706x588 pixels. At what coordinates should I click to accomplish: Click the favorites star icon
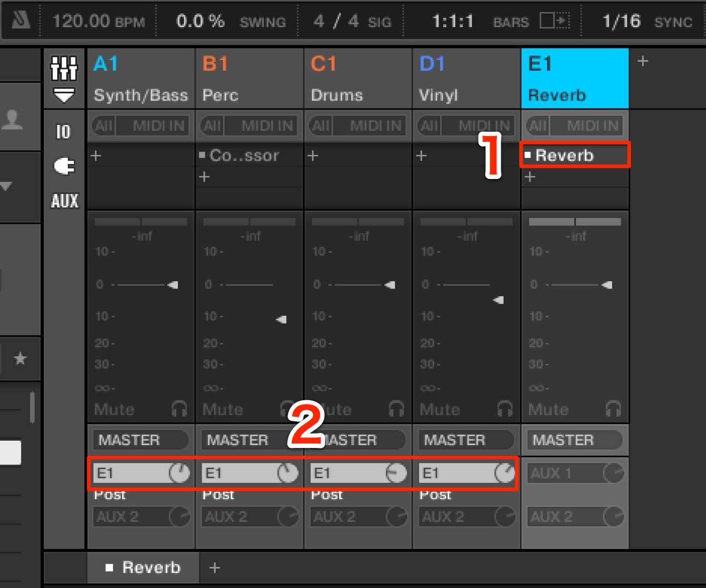tap(20, 358)
